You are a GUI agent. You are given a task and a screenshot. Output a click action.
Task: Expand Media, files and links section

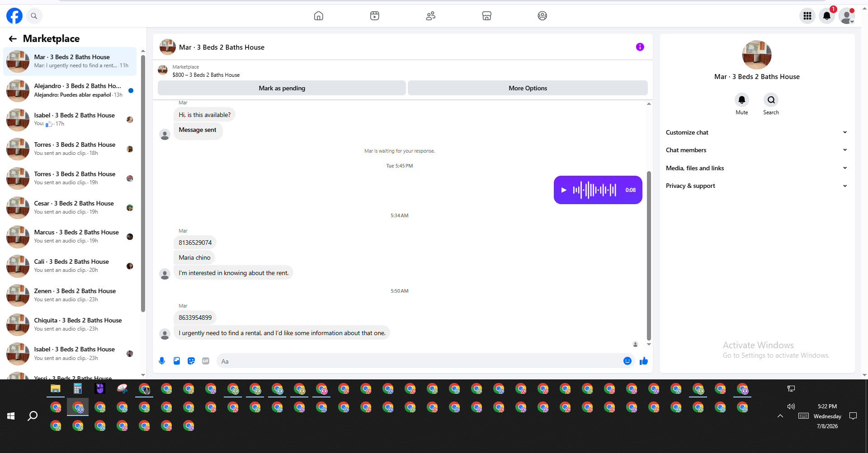756,168
